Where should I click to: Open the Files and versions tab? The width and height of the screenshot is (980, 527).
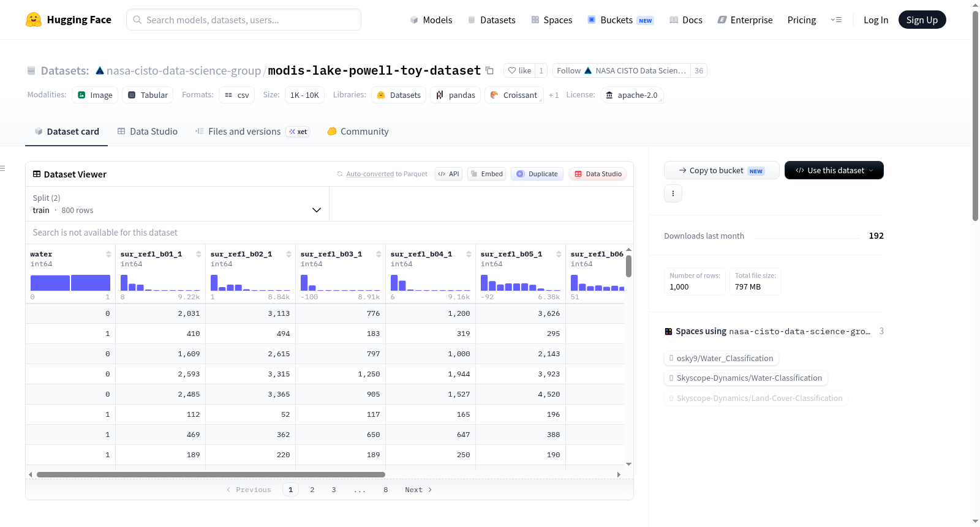click(x=252, y=131)
